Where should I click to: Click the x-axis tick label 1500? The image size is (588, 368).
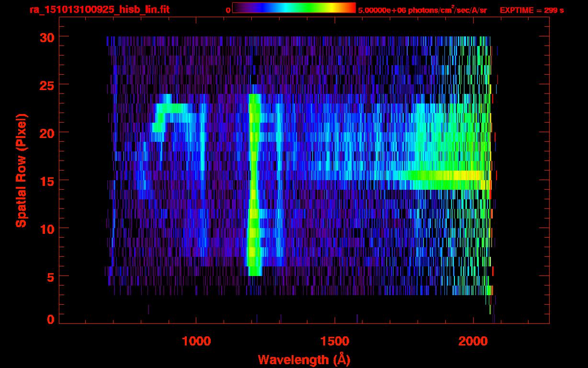[x=335, y=341]
